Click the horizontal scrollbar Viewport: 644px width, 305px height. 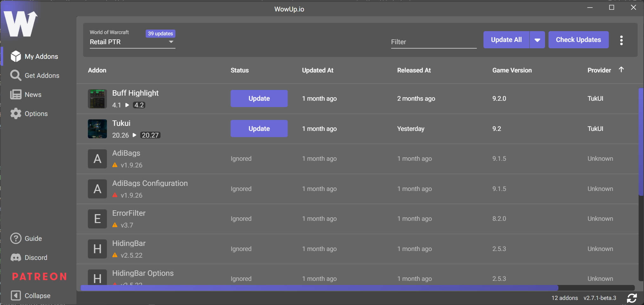pos(319,288)
